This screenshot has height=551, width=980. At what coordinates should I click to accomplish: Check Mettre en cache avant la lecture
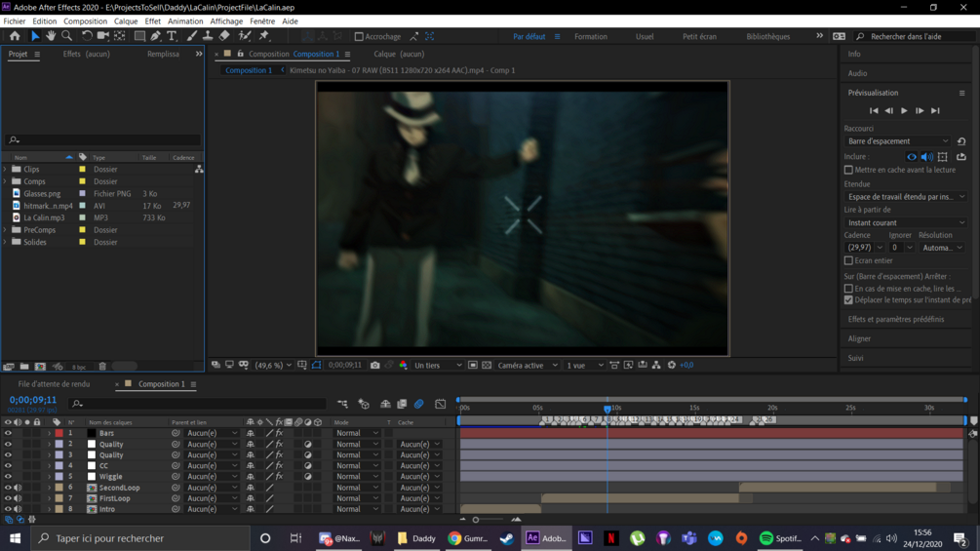(x=848, y=170)
